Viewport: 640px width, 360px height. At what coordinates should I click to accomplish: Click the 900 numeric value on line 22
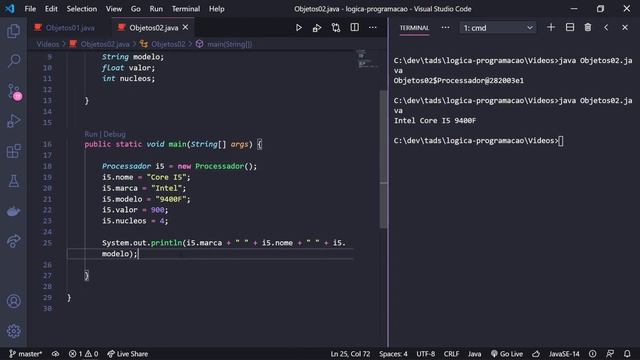(157, 210)
